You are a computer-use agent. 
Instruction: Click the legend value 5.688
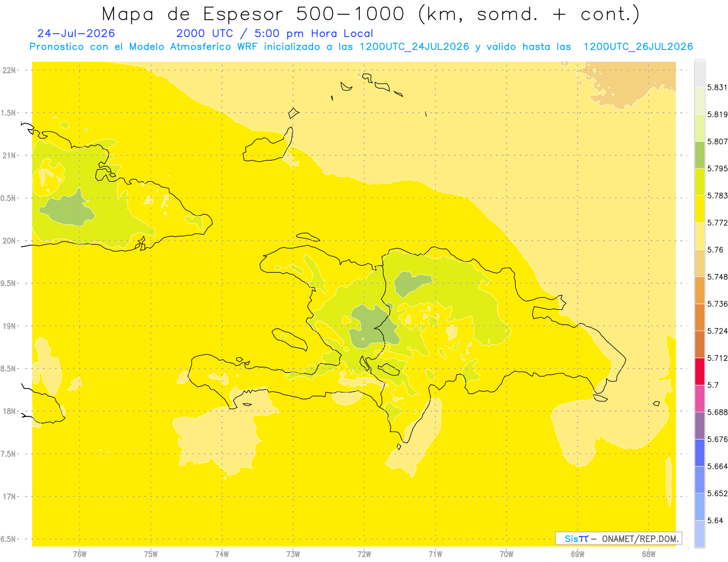click(718, 412)
